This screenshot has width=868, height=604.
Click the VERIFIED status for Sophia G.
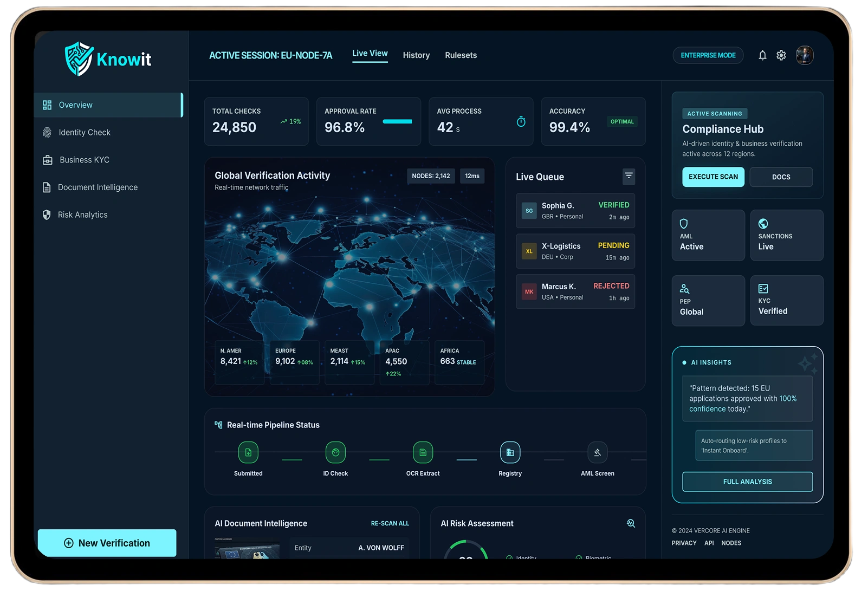614,205
